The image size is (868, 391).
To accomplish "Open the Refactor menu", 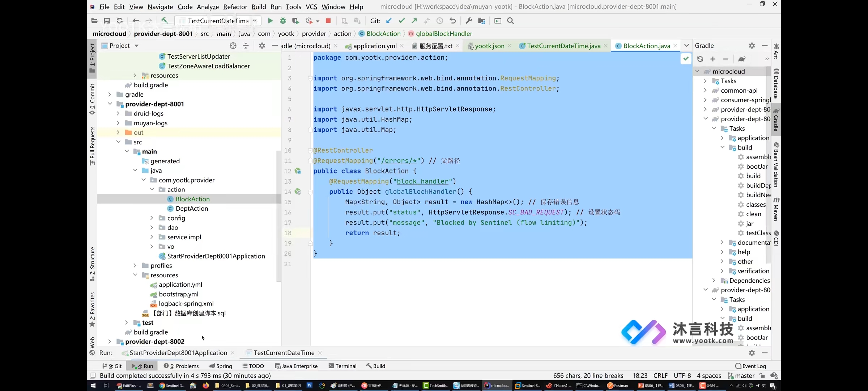I will pyautogui.click(x=235, y=7).
